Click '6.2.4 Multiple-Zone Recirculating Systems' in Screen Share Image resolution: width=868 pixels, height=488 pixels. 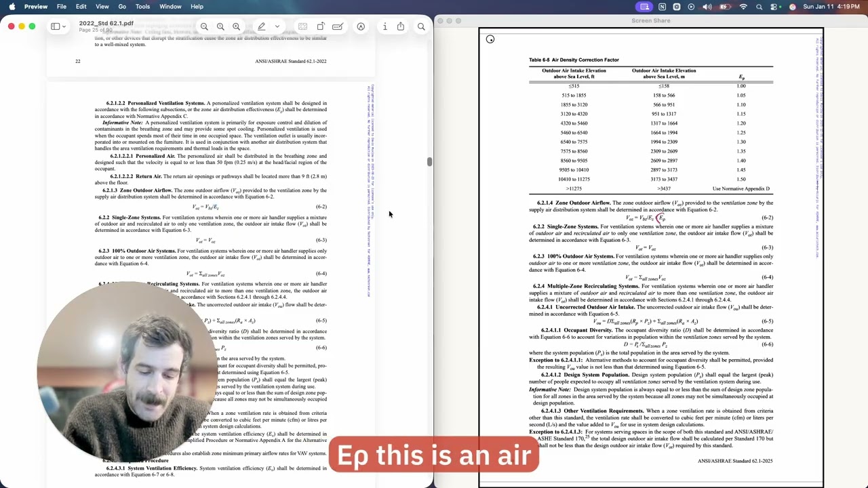point(586,287)
